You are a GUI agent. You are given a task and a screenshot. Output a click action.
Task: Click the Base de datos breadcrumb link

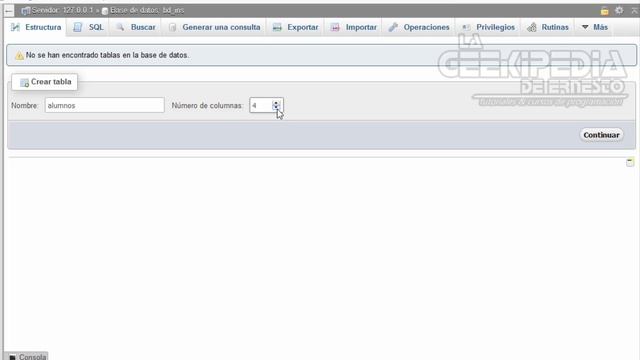pyautogui.click(x=147, y=10)
